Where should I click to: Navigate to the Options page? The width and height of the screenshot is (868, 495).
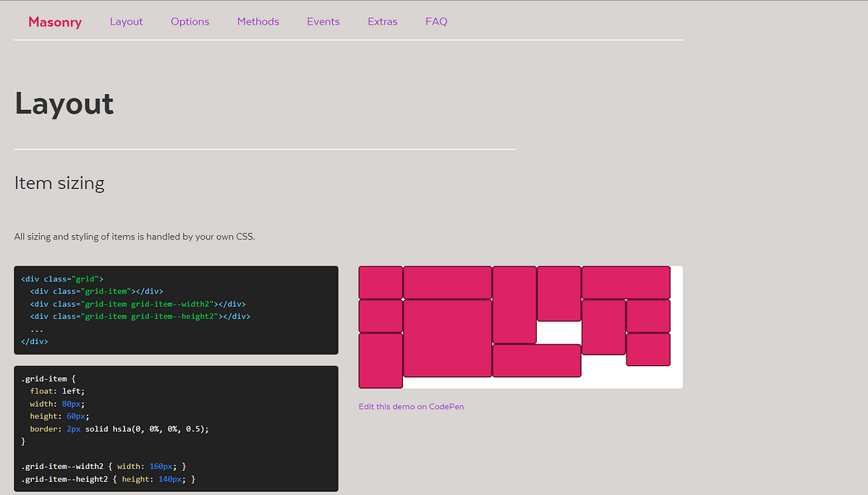tap(190, 22)
